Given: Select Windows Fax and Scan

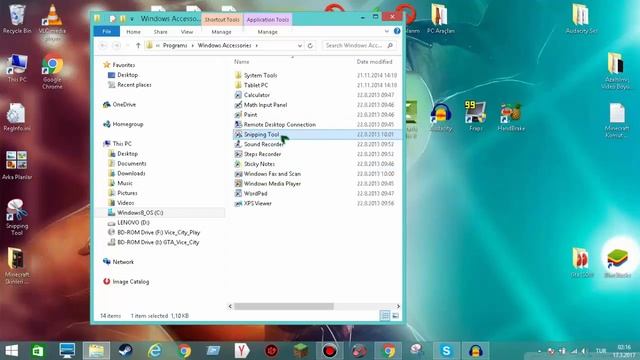Looking at the screenshot, I should tap(272, 173).
